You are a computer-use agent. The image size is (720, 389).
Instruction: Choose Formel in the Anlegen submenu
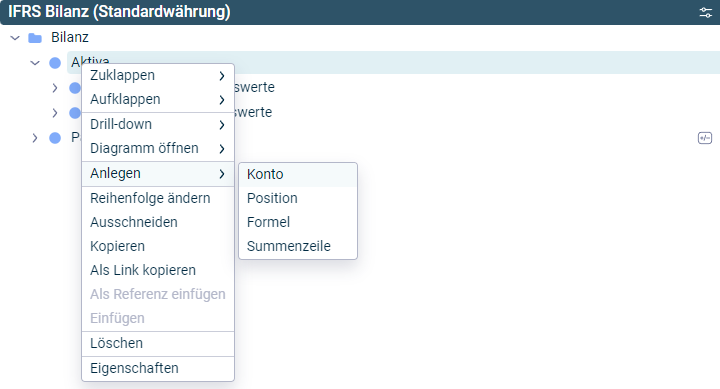[x=298, y=222]
